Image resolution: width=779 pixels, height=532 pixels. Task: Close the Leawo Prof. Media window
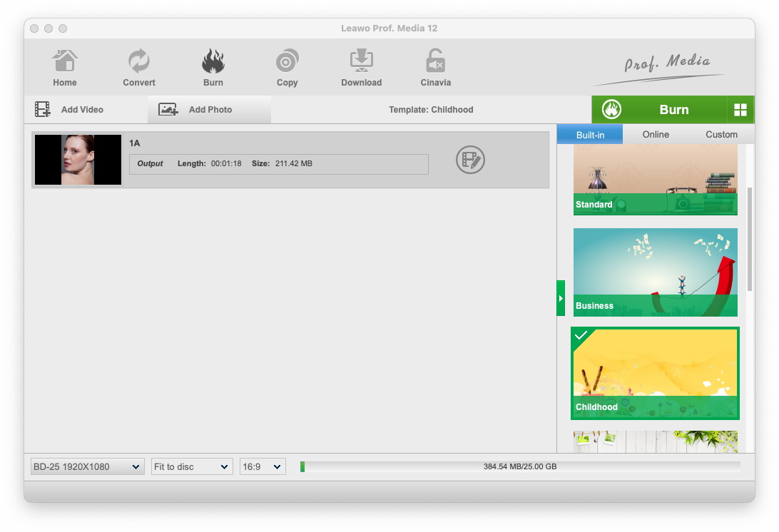coord(34,29)
